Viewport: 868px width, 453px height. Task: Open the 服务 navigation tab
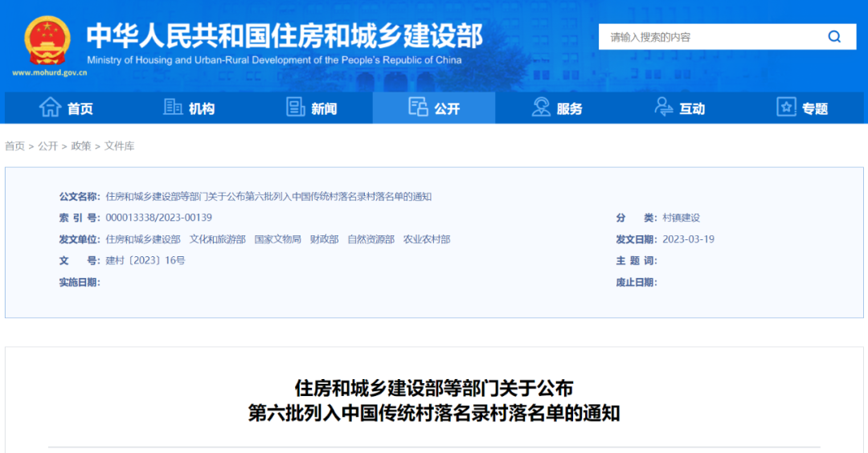557,108
